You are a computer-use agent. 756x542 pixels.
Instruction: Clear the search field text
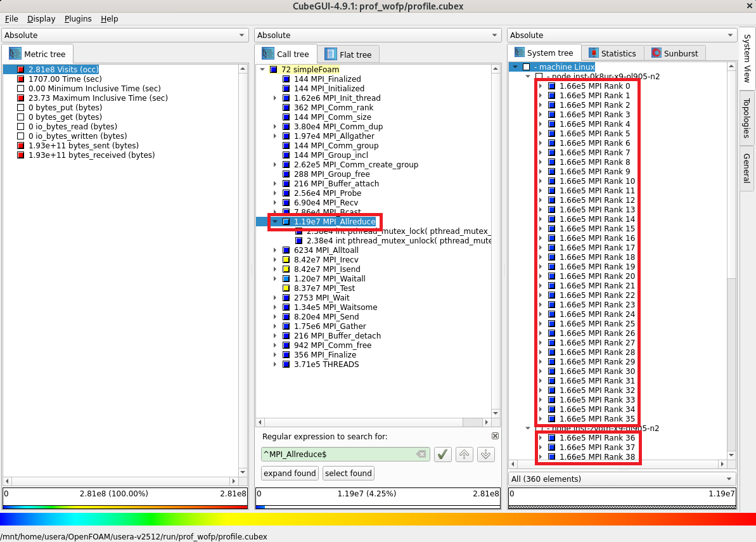click(x=421, y=454)
